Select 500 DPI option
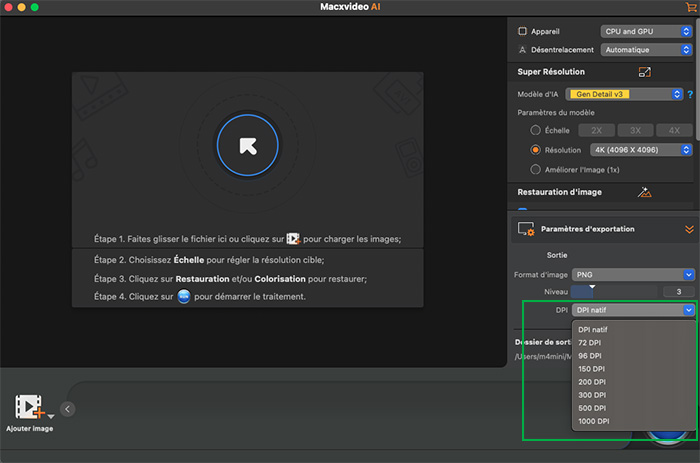 point(633,408)
